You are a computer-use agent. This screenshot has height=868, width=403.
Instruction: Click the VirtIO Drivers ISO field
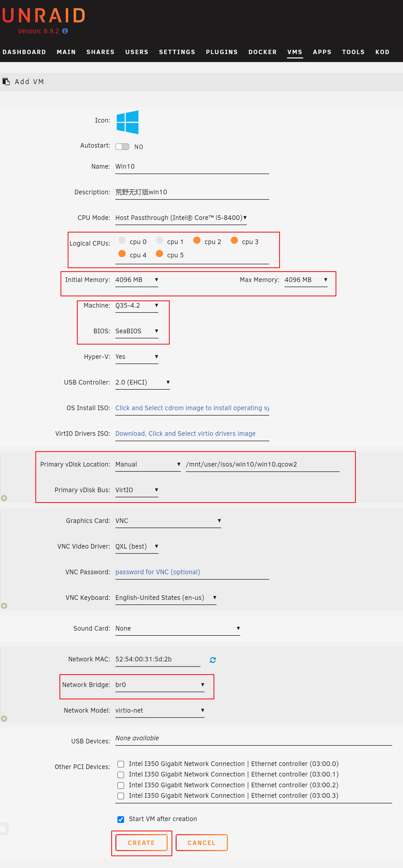point(192,434)
